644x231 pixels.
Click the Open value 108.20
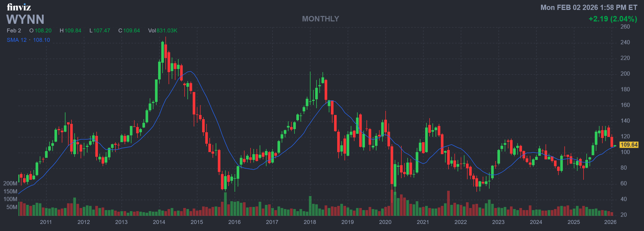tap(43, 31)
